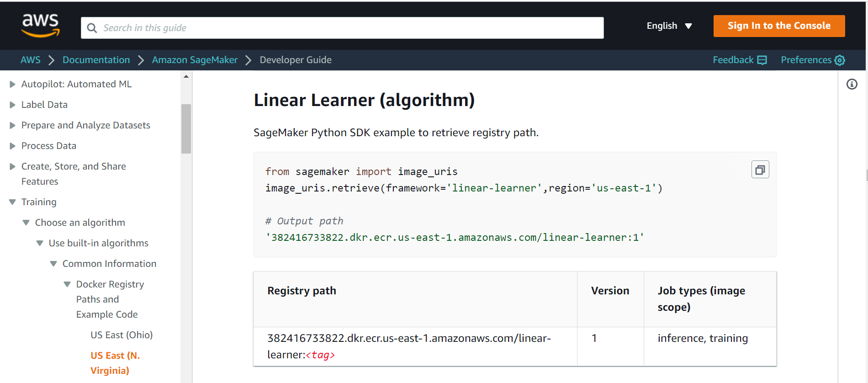The width and height of the screenshot is (868, 383).
Task: Click the Linear Learner (algorithm) heading
Action: pos(364,100)
